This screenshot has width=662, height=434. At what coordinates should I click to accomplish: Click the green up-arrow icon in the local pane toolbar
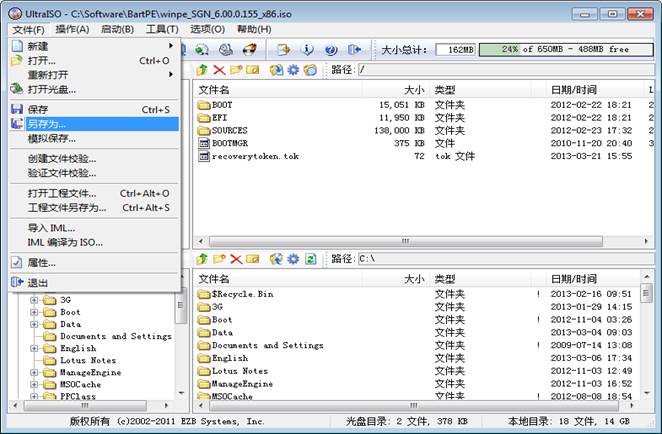click(x=202, y=259)
